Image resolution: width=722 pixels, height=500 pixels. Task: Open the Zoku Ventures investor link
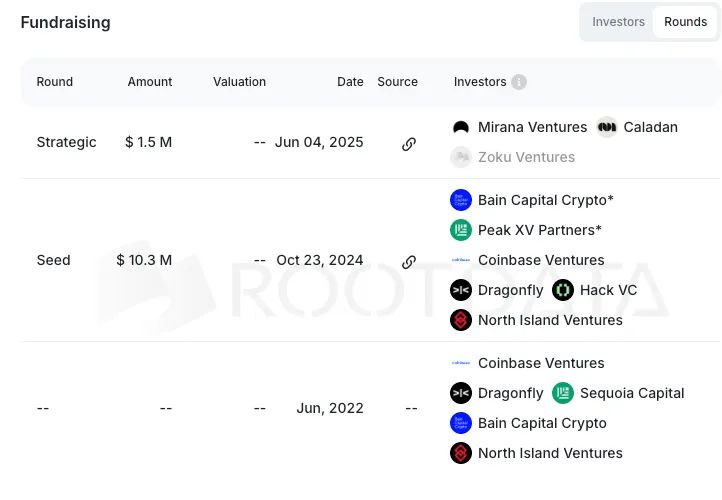click(526, 157)
